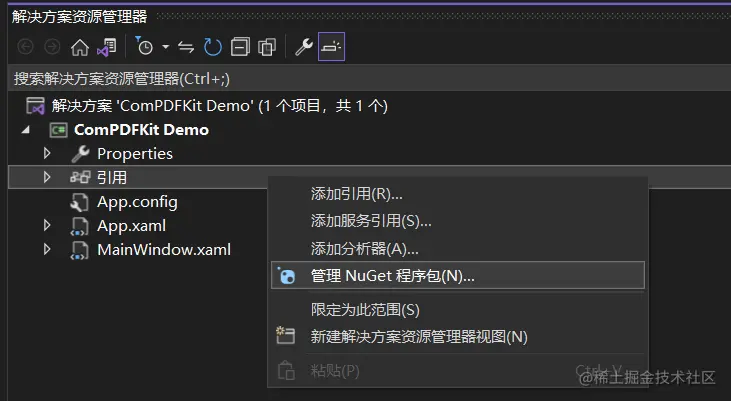Image resolution: width=731 pixels, height=401 pixels.
Task: Collapse the ComPDFKit Demo project node
Action: pos(26,130)
